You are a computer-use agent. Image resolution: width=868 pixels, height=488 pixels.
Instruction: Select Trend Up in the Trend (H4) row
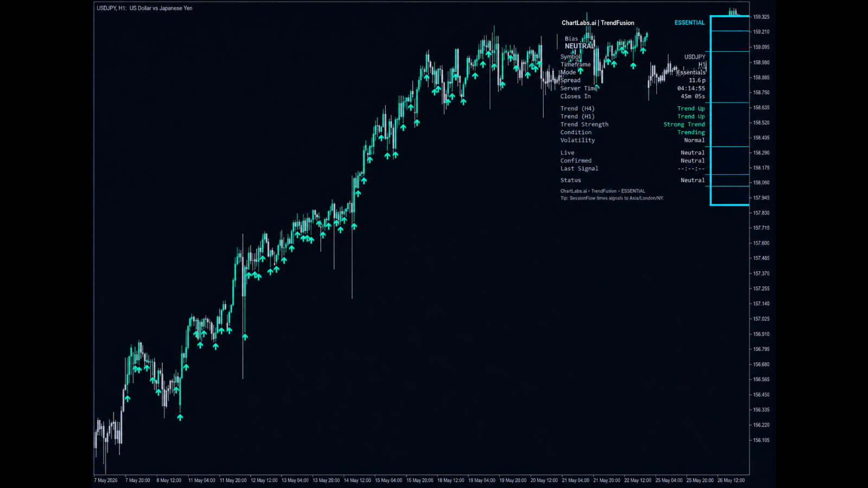pos(691,108)
